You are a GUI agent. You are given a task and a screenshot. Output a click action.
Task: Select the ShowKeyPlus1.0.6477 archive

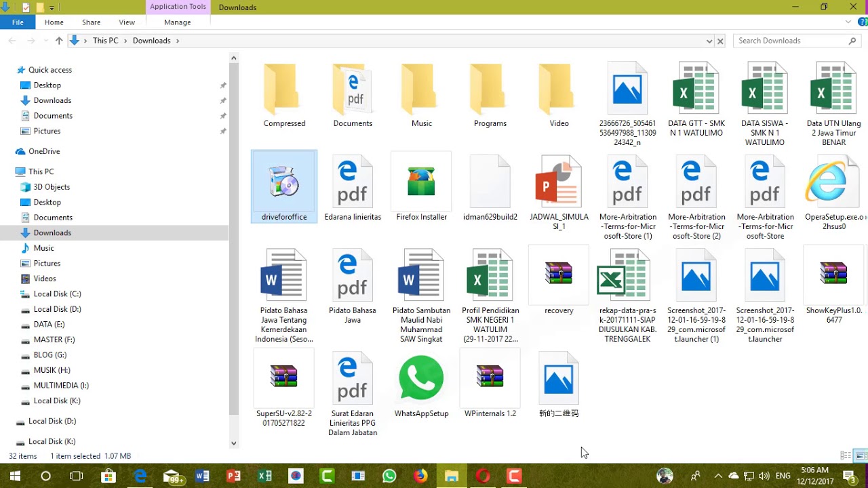[x=834, y=286]
